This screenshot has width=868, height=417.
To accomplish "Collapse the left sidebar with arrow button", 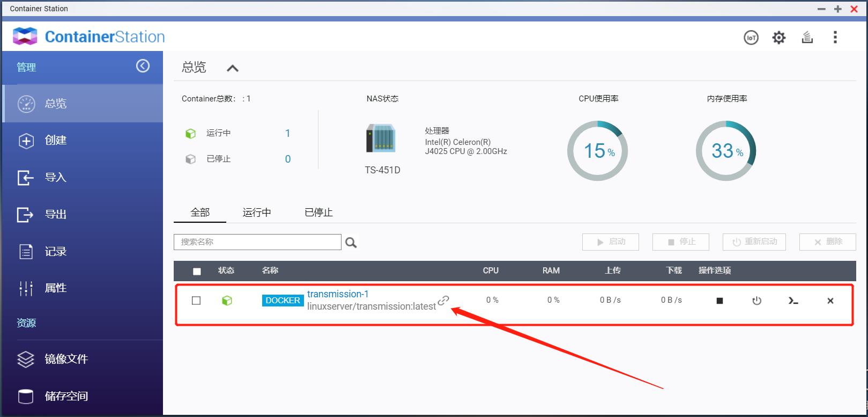I will [x=143, y=65].
